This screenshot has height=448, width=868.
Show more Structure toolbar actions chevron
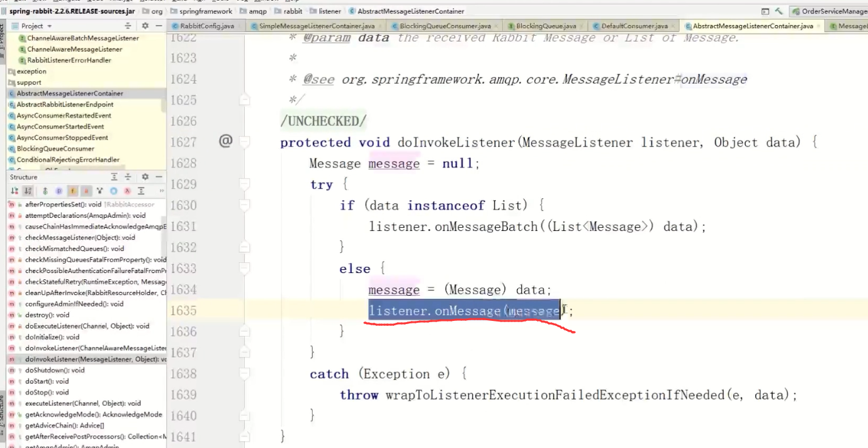tap(162, 191)
